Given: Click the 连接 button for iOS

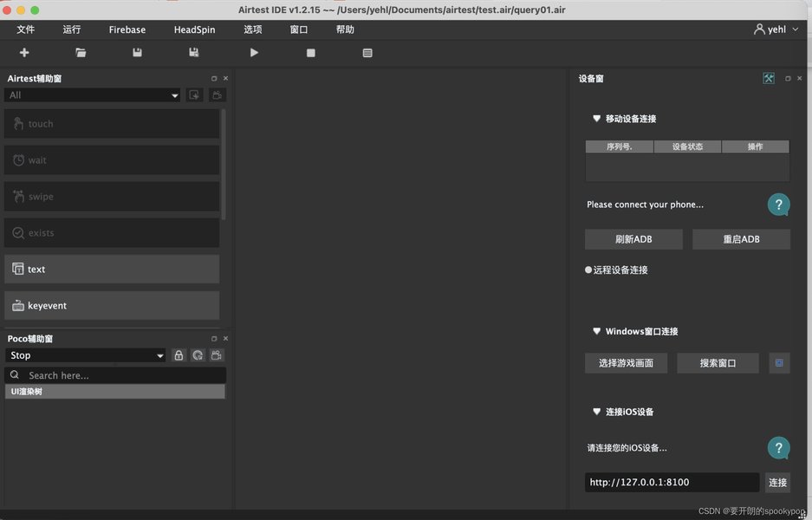Looking at the screenshot, I should [777, 482].
